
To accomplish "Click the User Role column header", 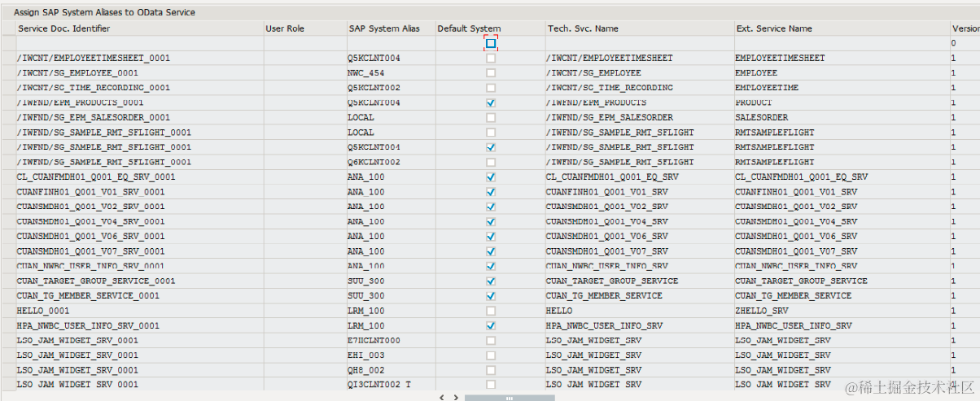I will coord(304,28).
